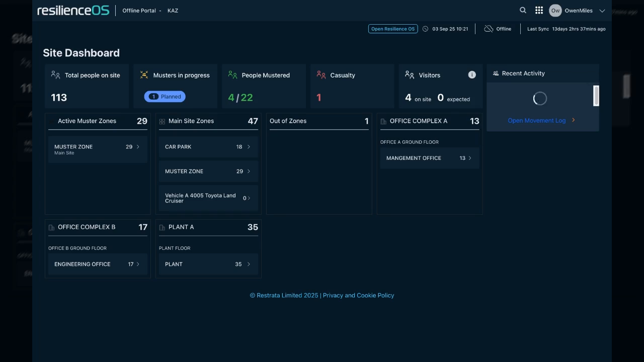Viewport: 644px width, 362px height.
Task: Expand MUSTER ZONE chevron under Main Site Zones
Action: point(249,171)
